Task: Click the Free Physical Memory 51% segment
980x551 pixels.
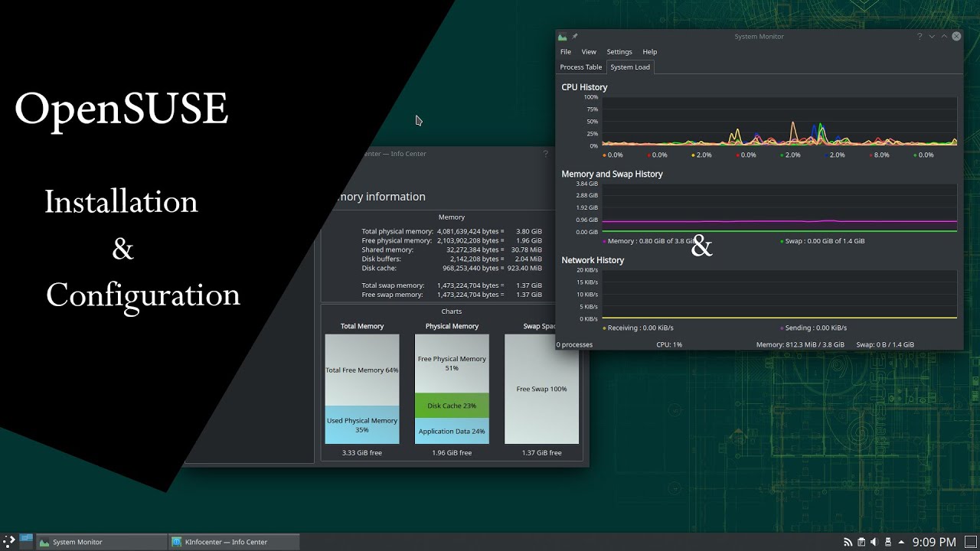Action: (452, 364)
